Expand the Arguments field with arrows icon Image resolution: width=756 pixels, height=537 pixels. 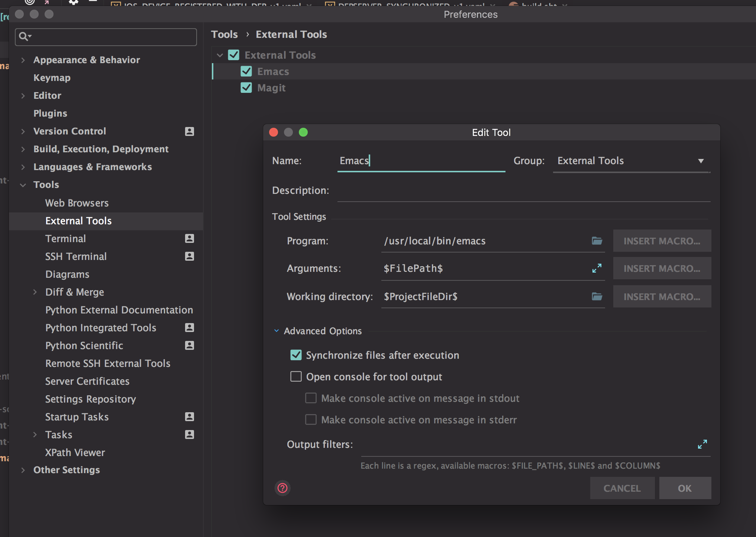pos(597,268)
